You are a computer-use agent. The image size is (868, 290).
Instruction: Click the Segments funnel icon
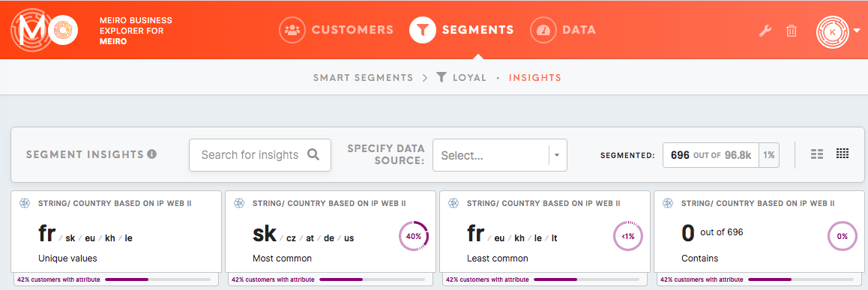click(x=423, y=30)
